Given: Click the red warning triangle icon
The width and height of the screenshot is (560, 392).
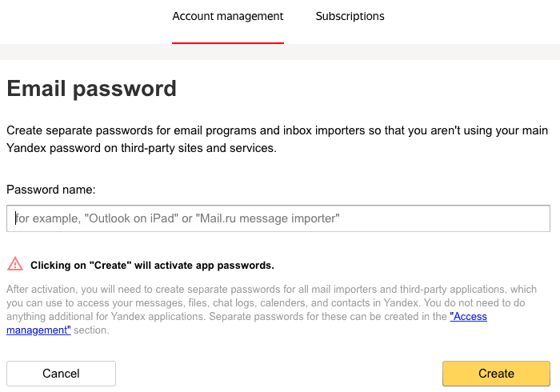Looking at the screenshot, I should click(15, 264).
